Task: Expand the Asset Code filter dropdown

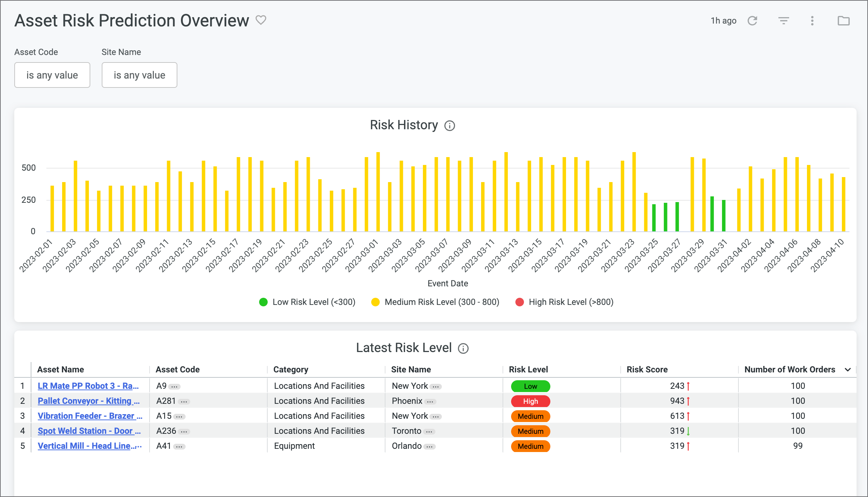Action: pyautogui.click(x=52, y=75)
